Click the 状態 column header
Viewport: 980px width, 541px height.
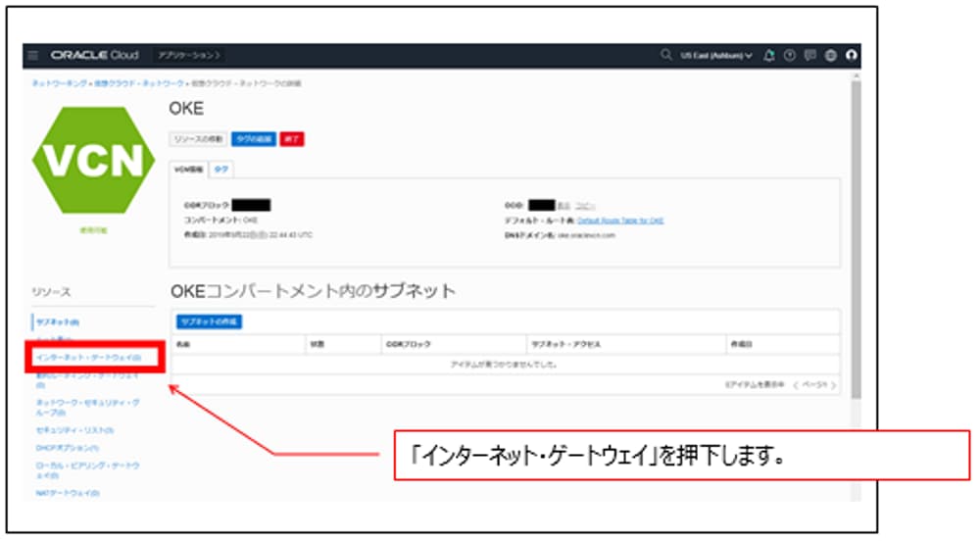[318, 344]
